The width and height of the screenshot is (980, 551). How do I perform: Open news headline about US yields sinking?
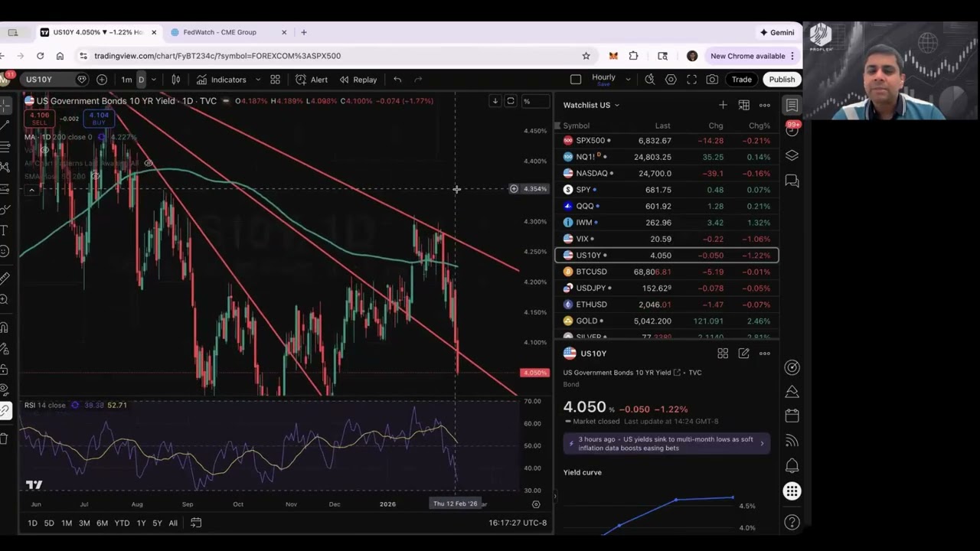(x=666, y=444)
